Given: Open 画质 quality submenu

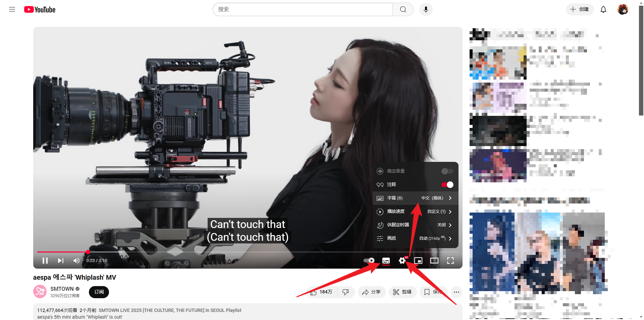Looking at the screenshot, I should click(x=415, y=238).
